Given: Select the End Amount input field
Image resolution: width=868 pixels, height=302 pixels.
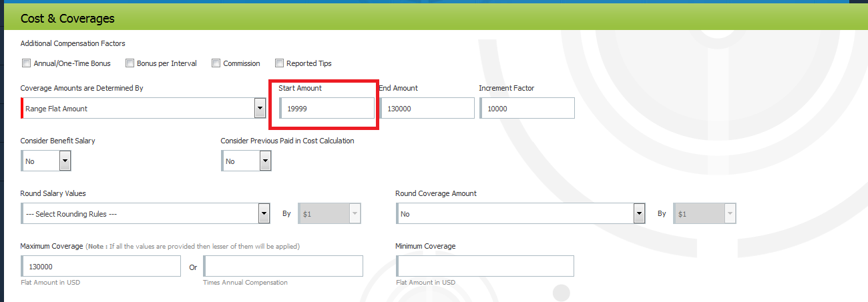Looking at the screenshot, I should (427, 108).
